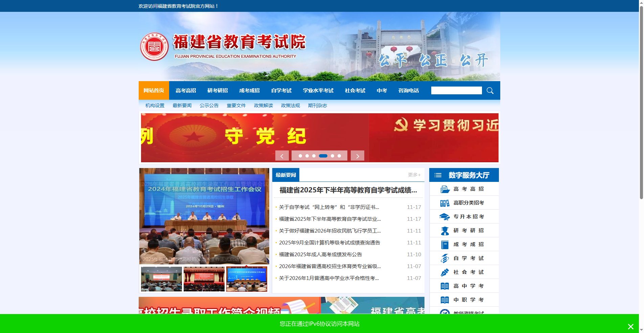The height and width of the screenshot is (333, 644).
Task: Switch to the 中考 navigation tab
Action: click(x=382, y=90)
